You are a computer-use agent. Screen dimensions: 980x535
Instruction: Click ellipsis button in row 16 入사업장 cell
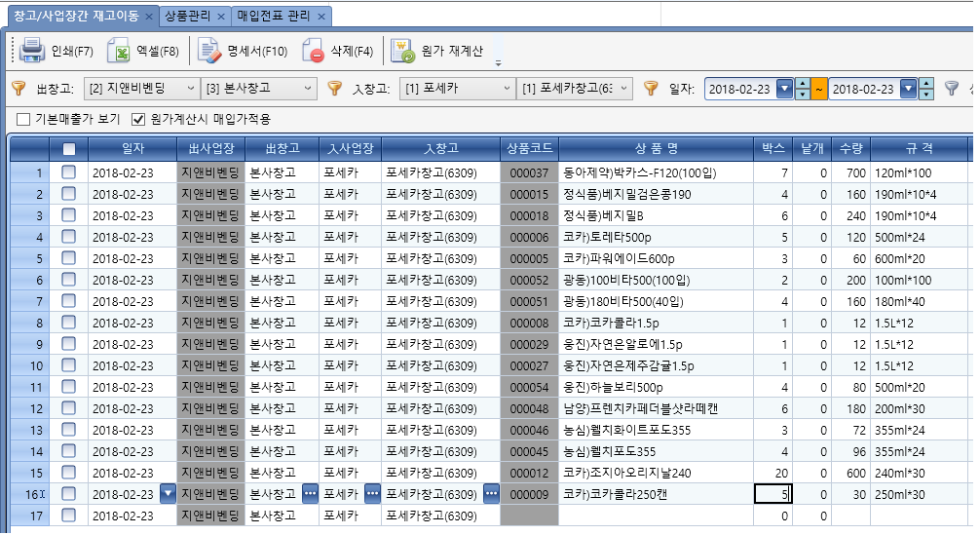tap(372, 494)
